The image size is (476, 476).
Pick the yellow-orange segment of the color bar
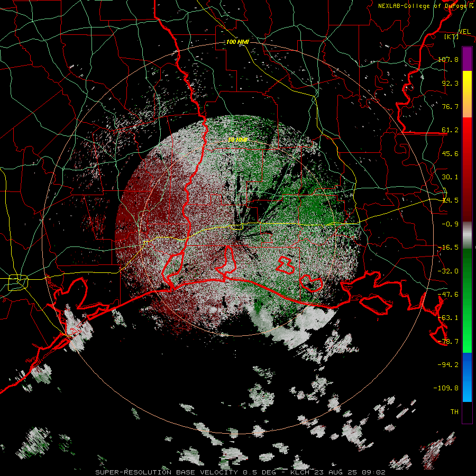(x=467, y=94)
